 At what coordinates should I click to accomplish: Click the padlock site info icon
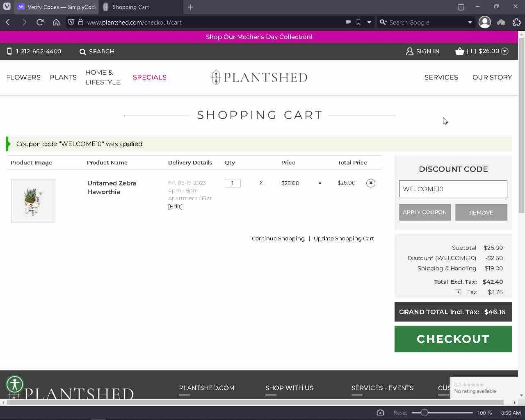coord(80,22)
